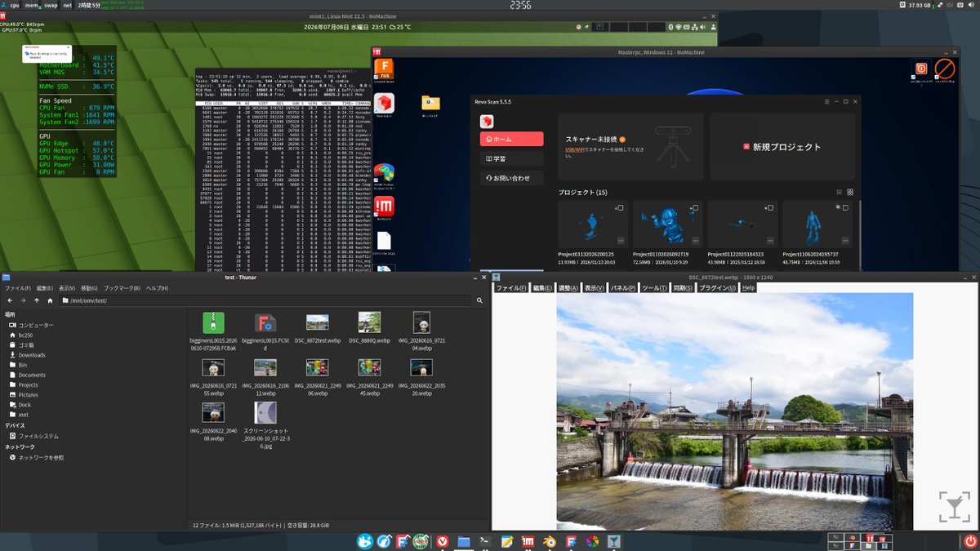Click 新規プロジェクト in Revo Scan
The height and width of the screenshot is (551, 980).
click(782, 147)
